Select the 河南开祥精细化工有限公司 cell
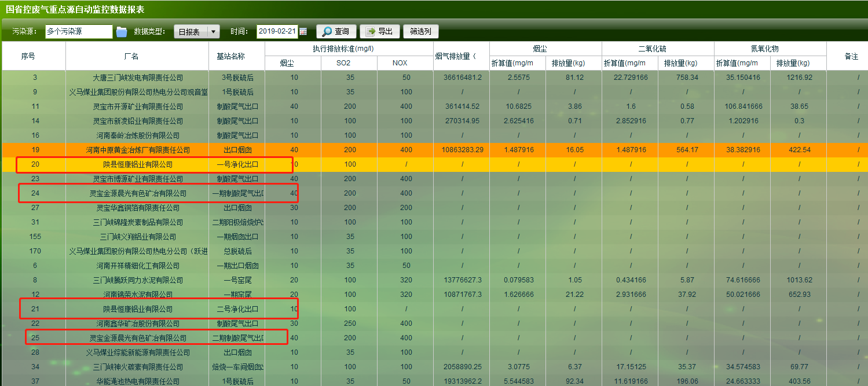The image size is (868, 386). coord(138,266)
